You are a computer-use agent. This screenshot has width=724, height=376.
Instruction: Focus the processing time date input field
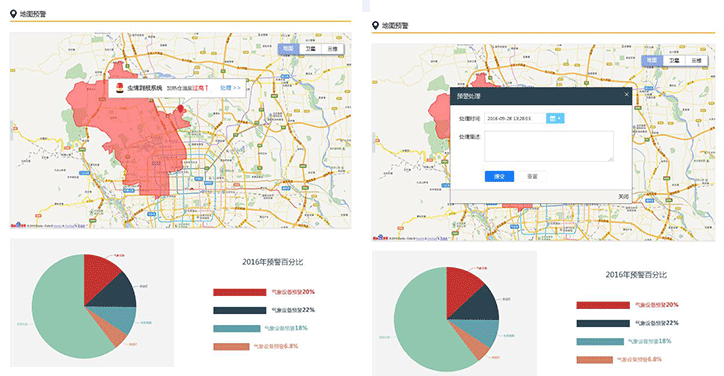[515, 119]
